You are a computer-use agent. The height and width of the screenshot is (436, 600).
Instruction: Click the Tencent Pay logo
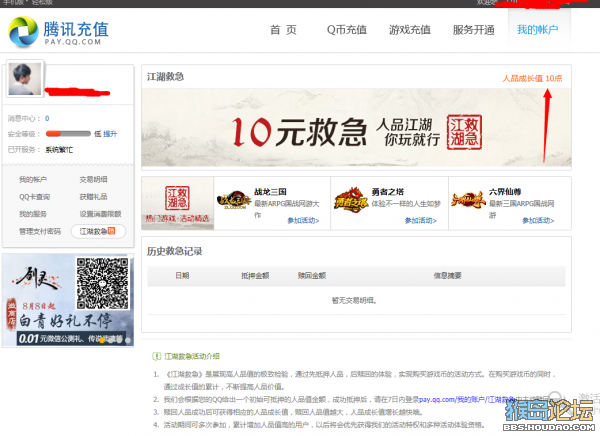point(58,31)
